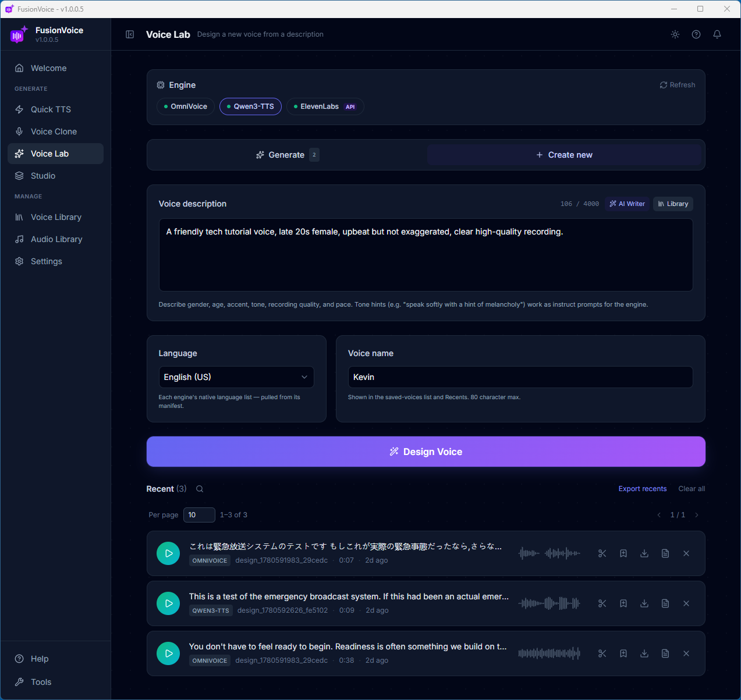Bookmark the QWEN3-TTS clip

(623, 603)
